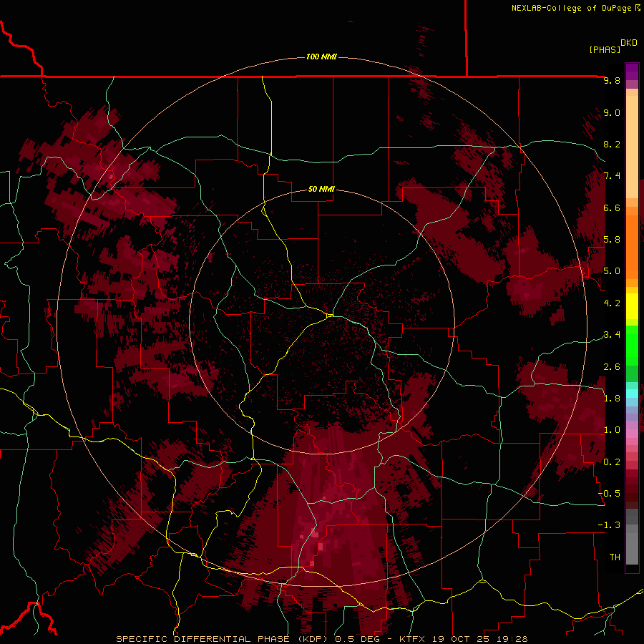The height and width of the screenshot is (644, 644).
Task: Click the 1.0 value on color scale
Action: 612,430
